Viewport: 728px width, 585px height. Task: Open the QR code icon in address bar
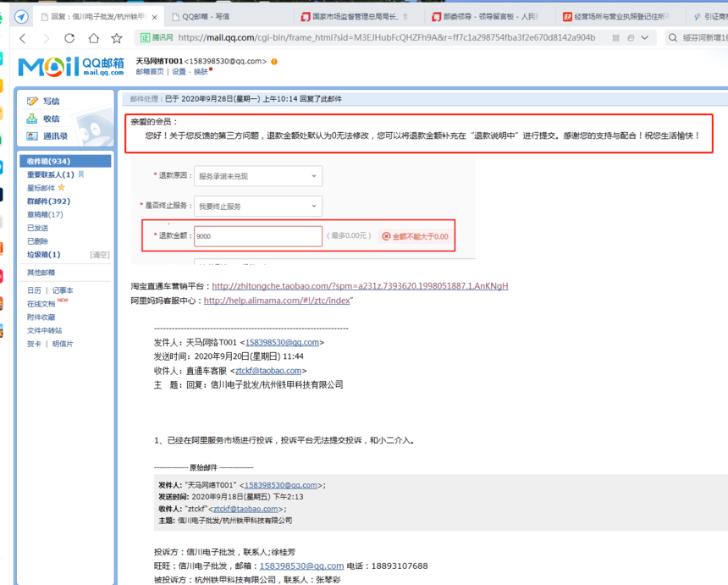coord(615,38)
